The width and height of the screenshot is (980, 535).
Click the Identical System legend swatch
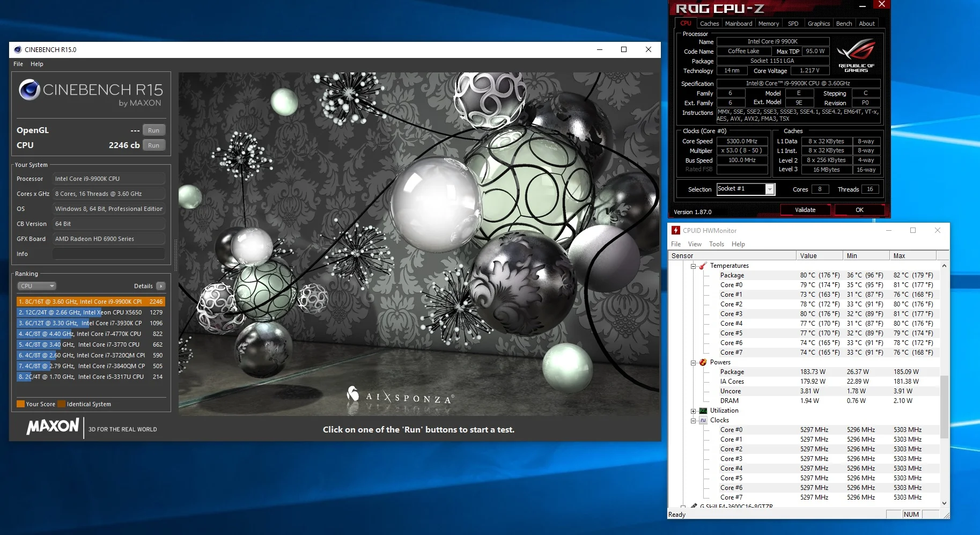coord(62,404)
